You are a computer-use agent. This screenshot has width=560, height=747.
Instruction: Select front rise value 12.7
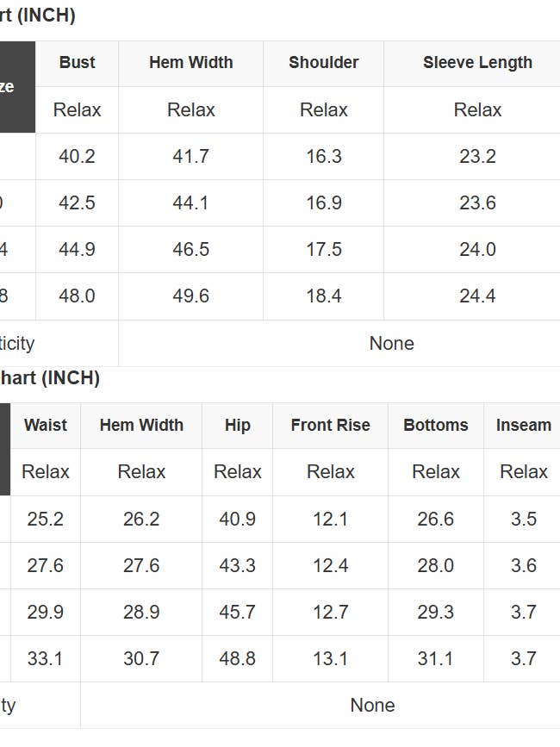[330, 613]
